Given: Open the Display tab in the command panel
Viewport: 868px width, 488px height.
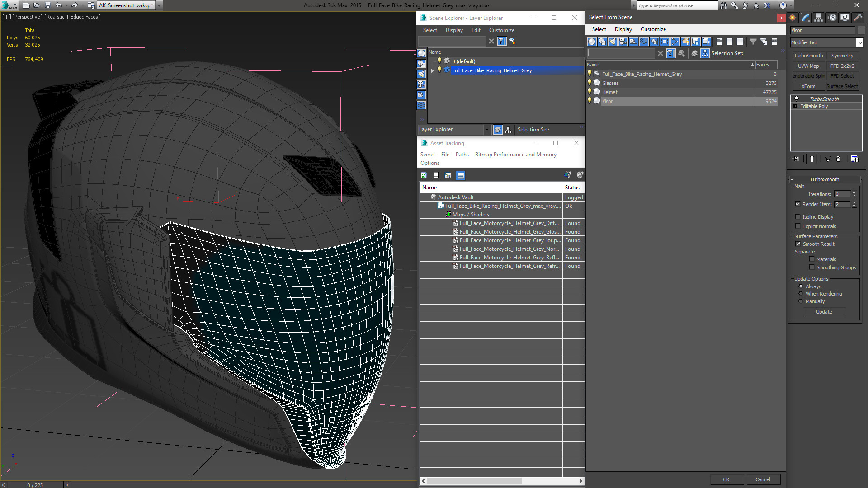Looking at the screenshot, I should (x=844, y=18).
